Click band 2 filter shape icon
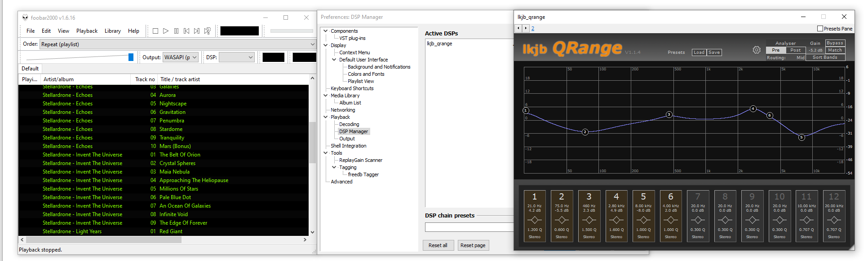Viewport: 868px width, 261px height. (562, 220)
